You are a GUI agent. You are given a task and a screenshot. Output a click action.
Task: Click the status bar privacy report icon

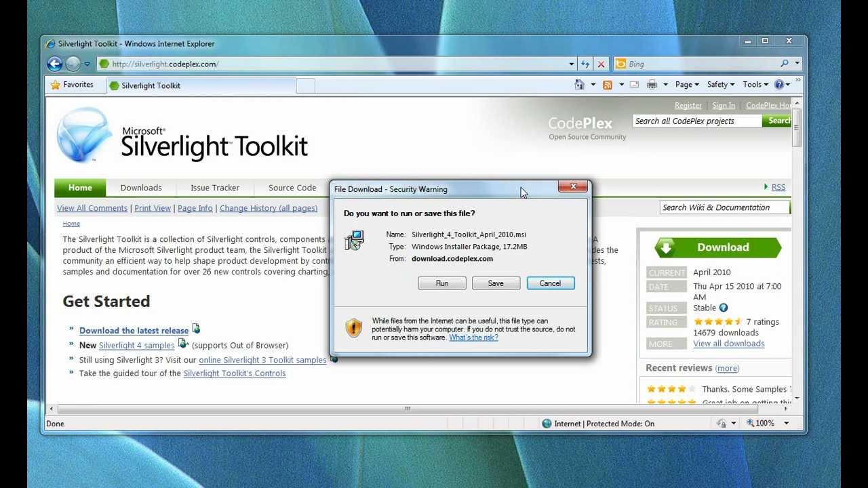point(722,424)
